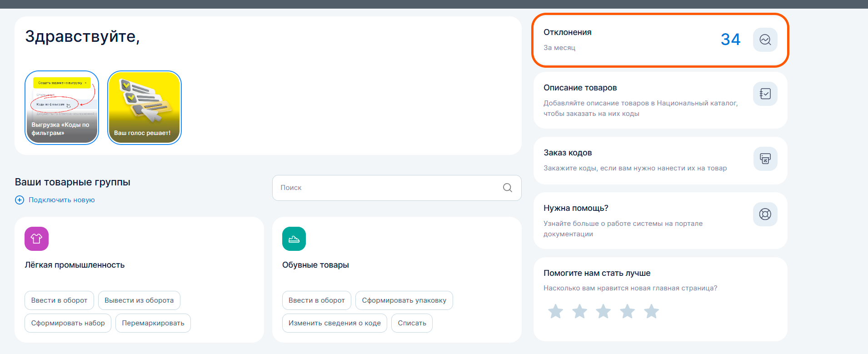Viewport: 868px width, 354px height.
Task: Open the Отклонения chart icon
Action: click(x=765, y=40)
